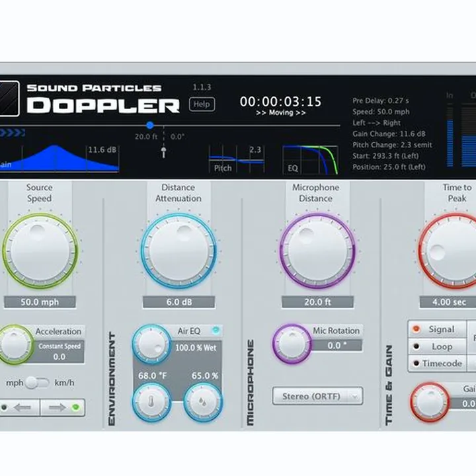Click the Gain Change: 11.6 dB readout
476x476 pixels.
click(x=389, y=134)
